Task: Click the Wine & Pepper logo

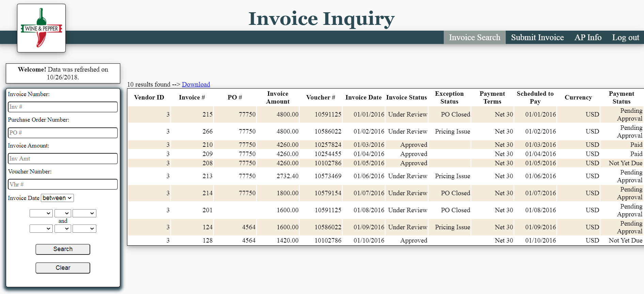Action: [41, 28]
